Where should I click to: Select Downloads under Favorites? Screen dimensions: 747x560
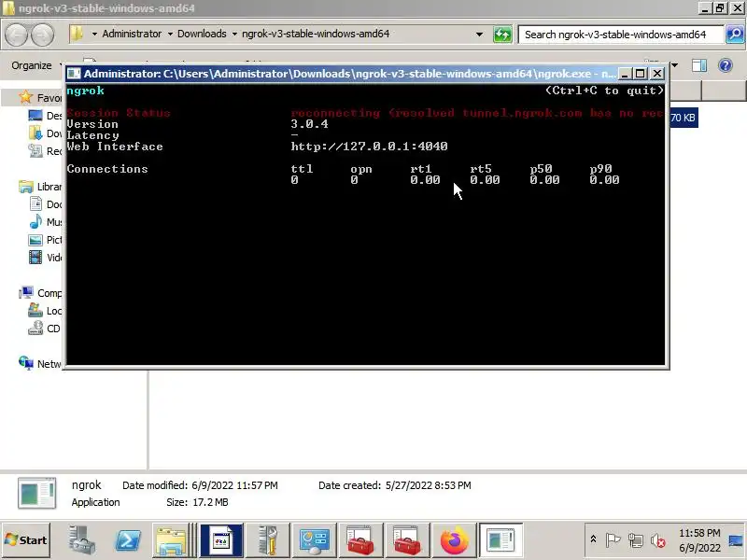point(45,133)
